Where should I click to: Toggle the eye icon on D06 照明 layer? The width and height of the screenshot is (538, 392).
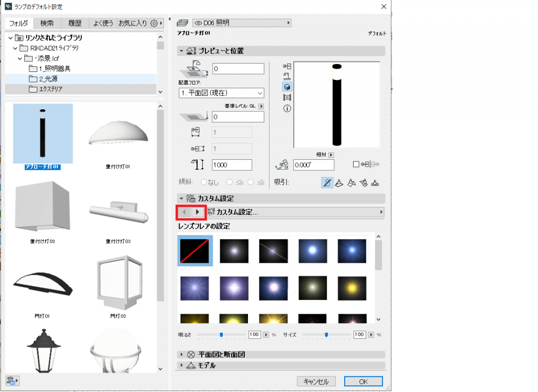tap(199, 23)
